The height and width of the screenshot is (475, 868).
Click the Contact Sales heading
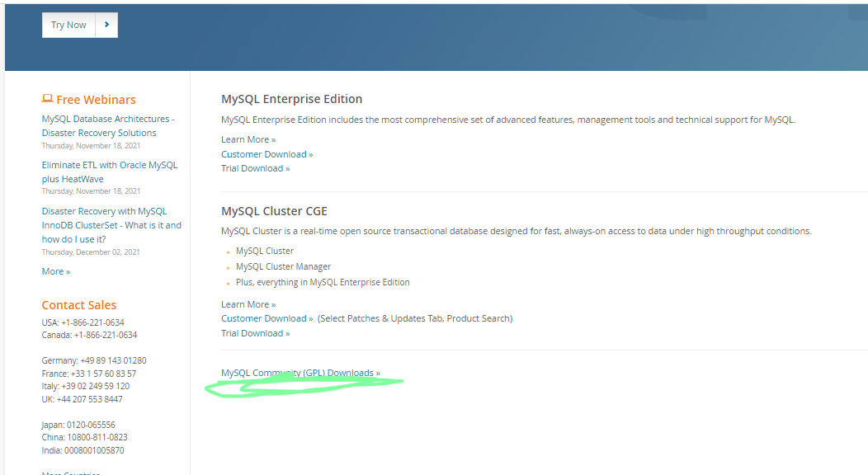click(x=78, y=305)
